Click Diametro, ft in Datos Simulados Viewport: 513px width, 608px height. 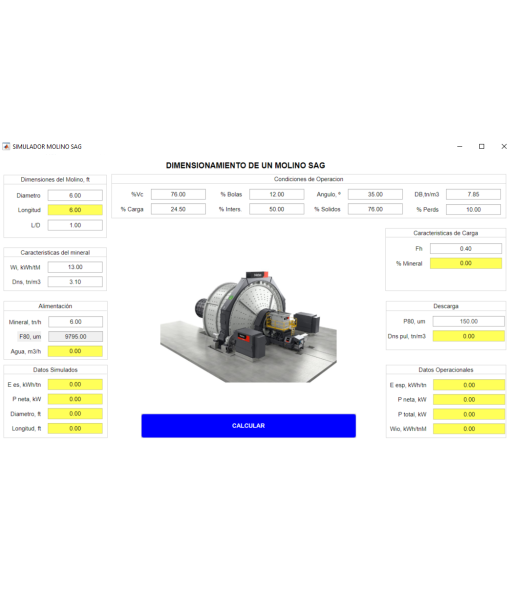point(75,413)
